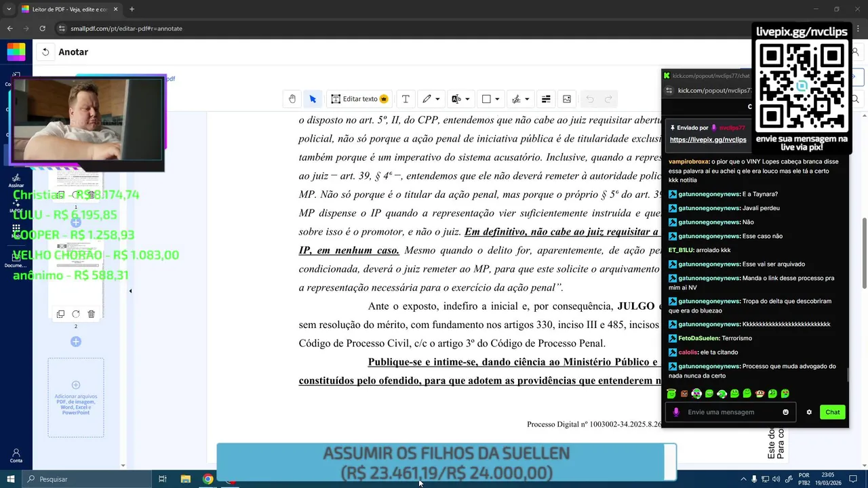
Task: Open the premium Editar texto tool
Action: 359,99
